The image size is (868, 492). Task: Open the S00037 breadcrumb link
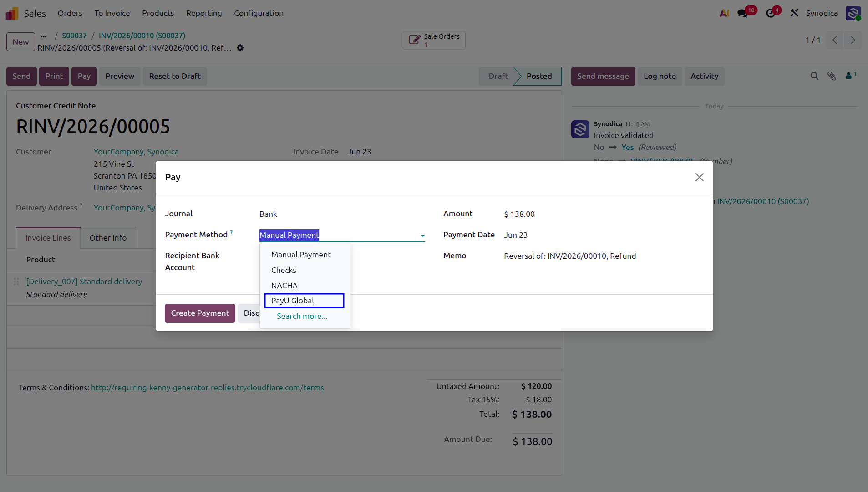(74, 36)
